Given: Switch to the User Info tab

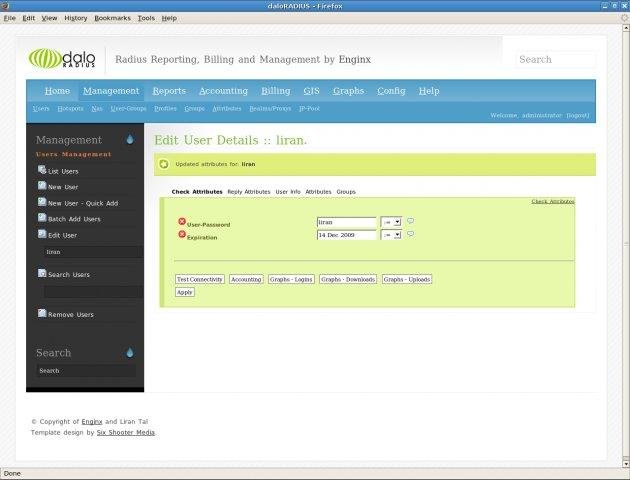Looking at the screenshot, I should (288, 192).
